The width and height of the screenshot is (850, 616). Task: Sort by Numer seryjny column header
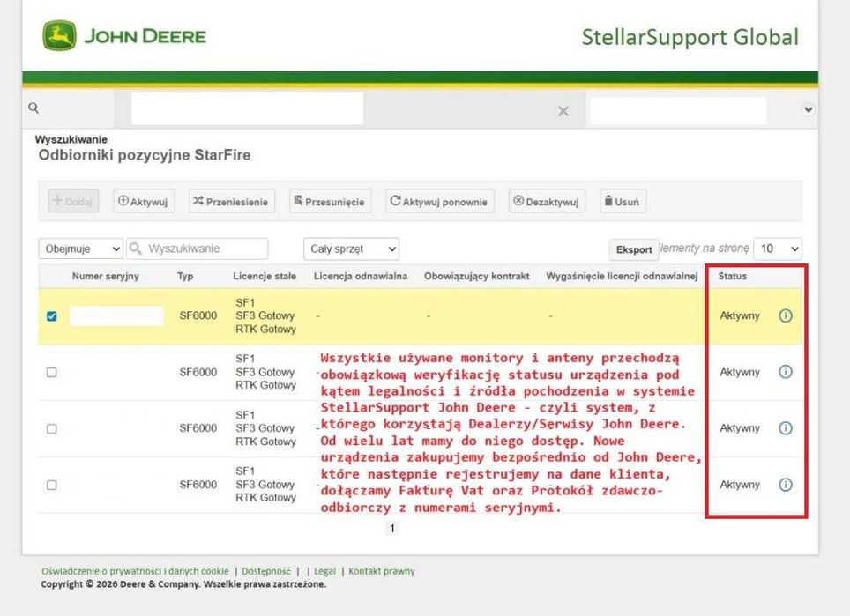pos(106,277)
